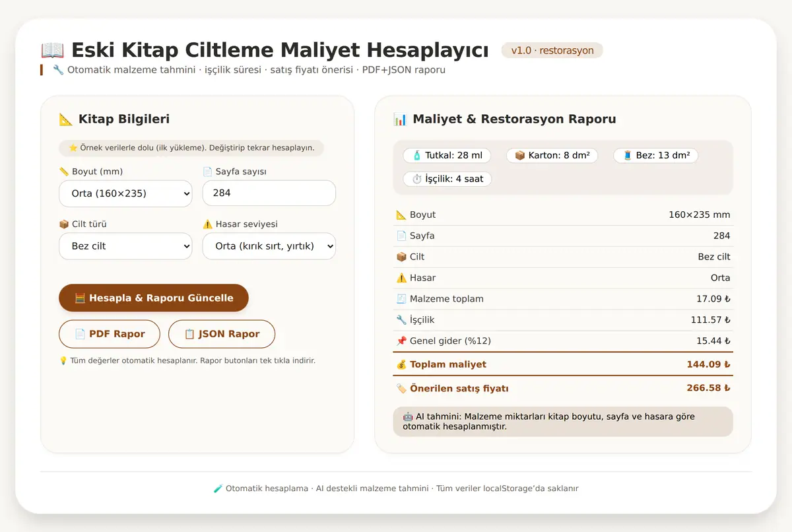This screenshot has width=792, height=532.
Task: Click the abacus icon on the Hesapla button
Action: click(x=80, y=298)
